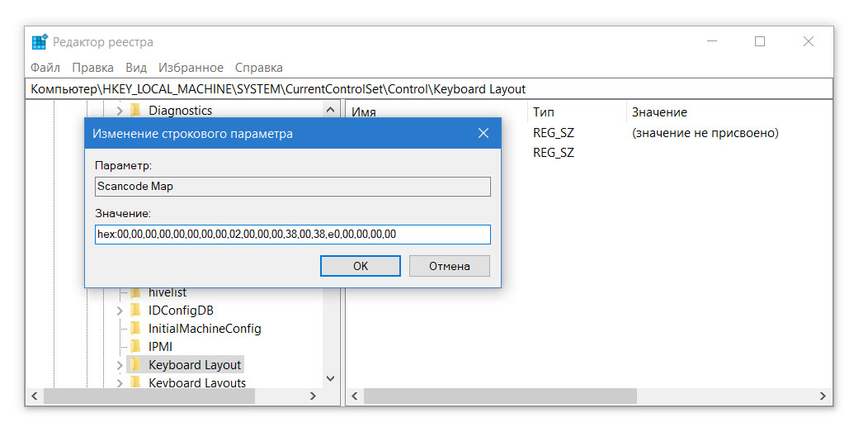Select the Diagnostics folder icon
This screenshot has height=446, width=868.
(135, 110)
